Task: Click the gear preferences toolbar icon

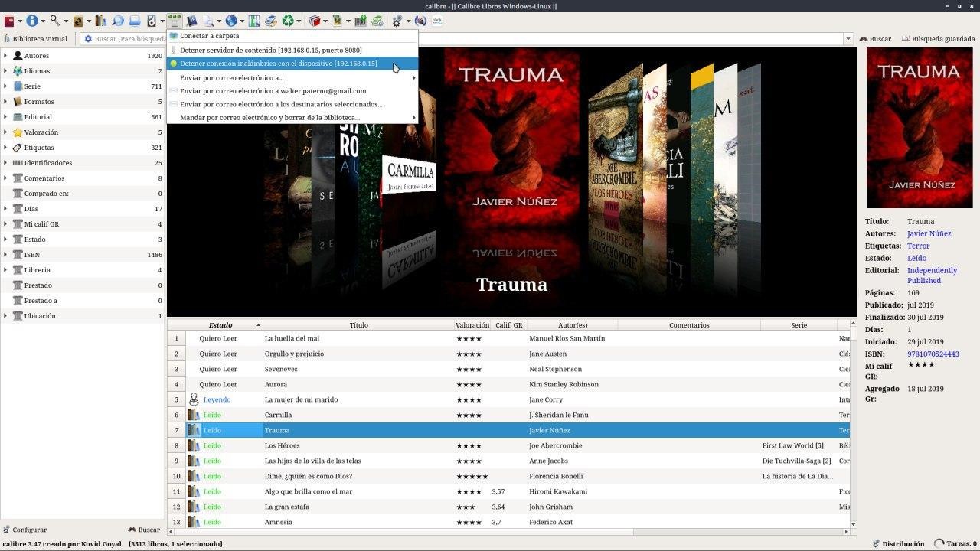Action: [x=397, y=21]
